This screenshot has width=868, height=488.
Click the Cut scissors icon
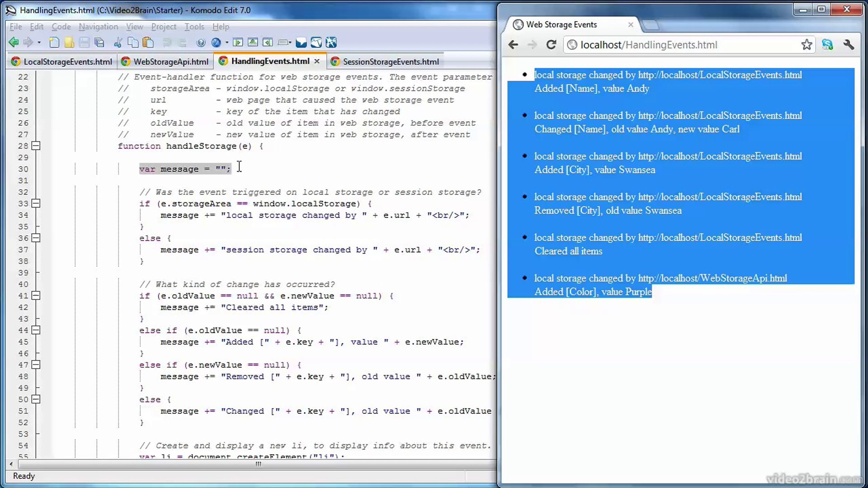[x=118, y=42]
